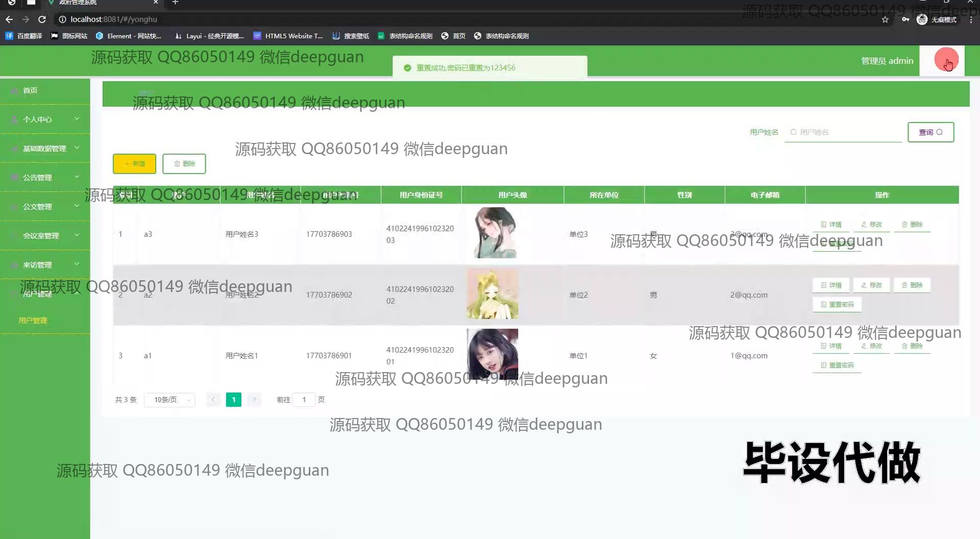Reload the page with the refresh icon
Image resolution: width=980 pixels, height=539 pixels.
pos(42,19)
